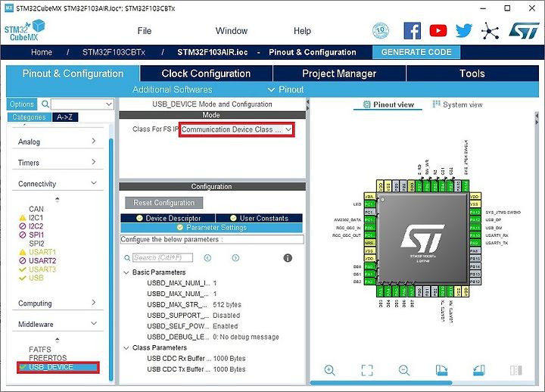Image resolution: width=545 pixels, height=392 pixels.
Task: Switch to the Project Manager tab
Action: [x=339, y=73]
